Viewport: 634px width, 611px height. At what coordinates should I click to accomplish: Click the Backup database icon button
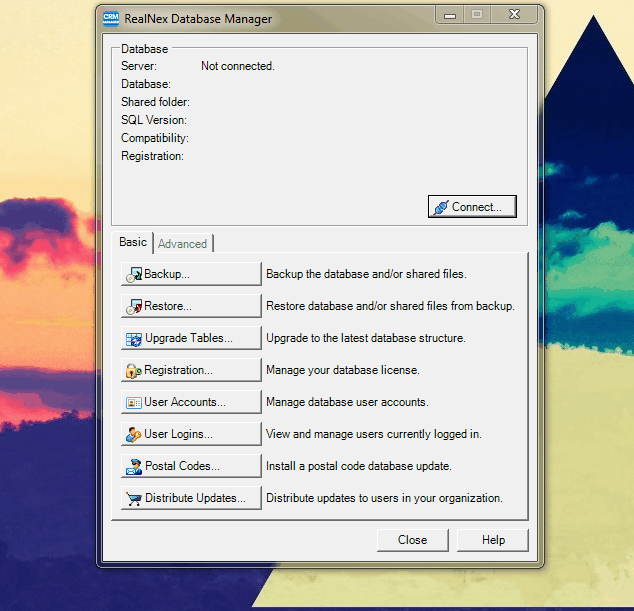(x=190, y=274)
